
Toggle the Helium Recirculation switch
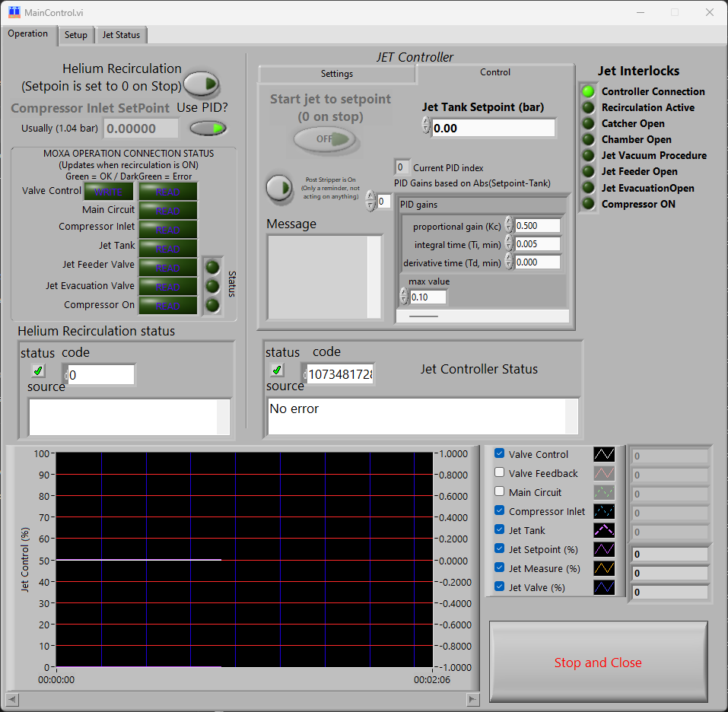point(201,84)
